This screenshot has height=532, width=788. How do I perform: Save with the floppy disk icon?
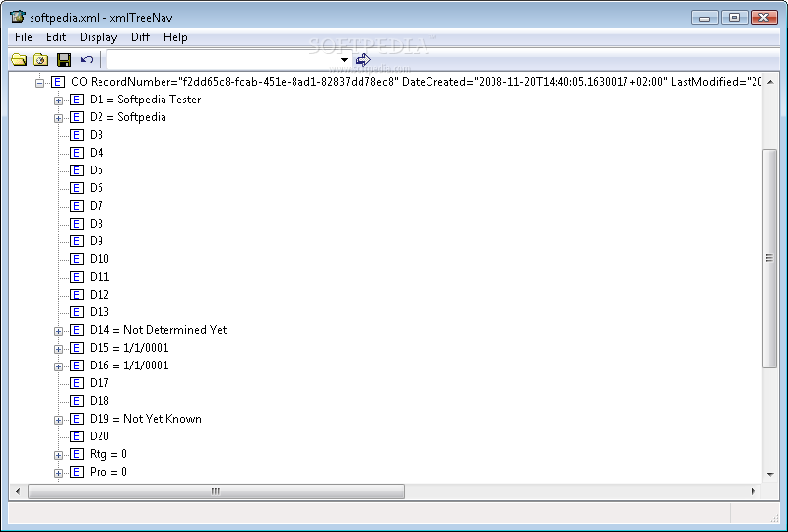click(x=64, y=60)
